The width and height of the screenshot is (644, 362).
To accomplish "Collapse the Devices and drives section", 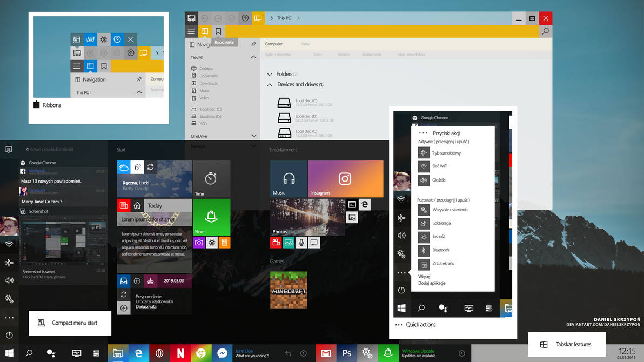I will click(269, 84).
